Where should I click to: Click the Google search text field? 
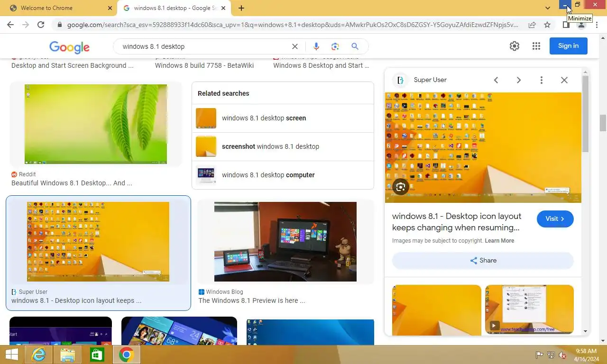(x=204, y=46)
